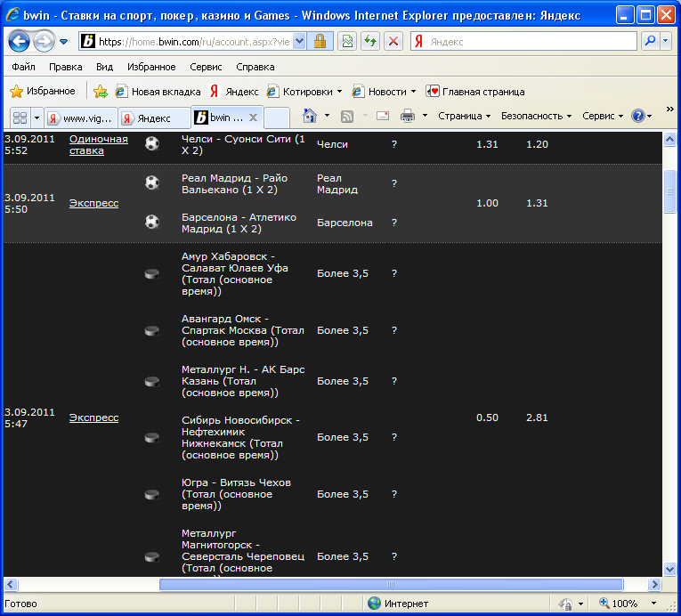Open the Сервис command bar menu
The image size is (681, 616).
click(603, 116)
